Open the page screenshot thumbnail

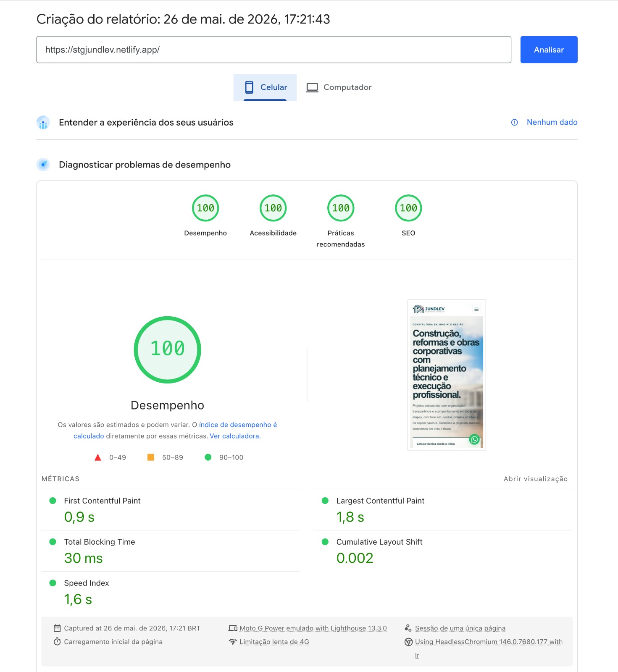tap(447, 375)
